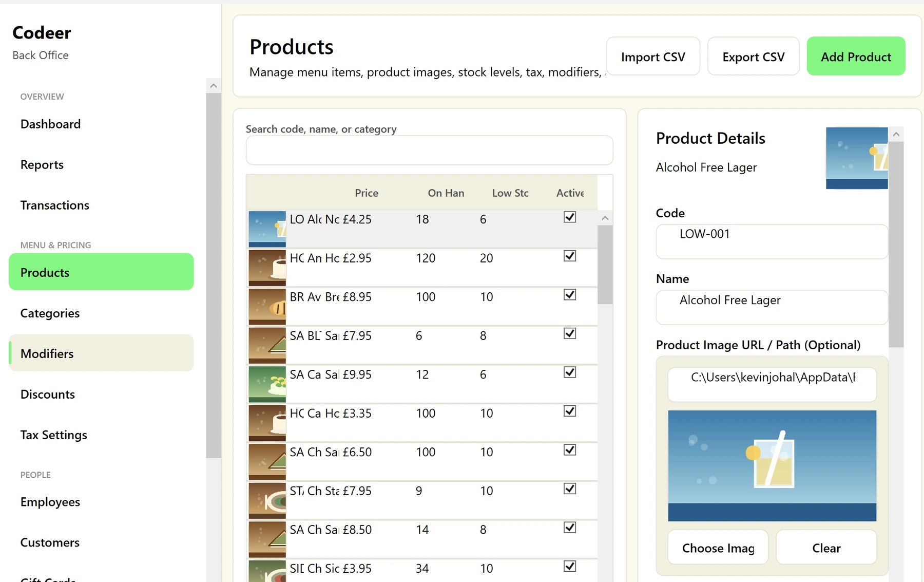Open the Employees page

[x=101, y=501]
